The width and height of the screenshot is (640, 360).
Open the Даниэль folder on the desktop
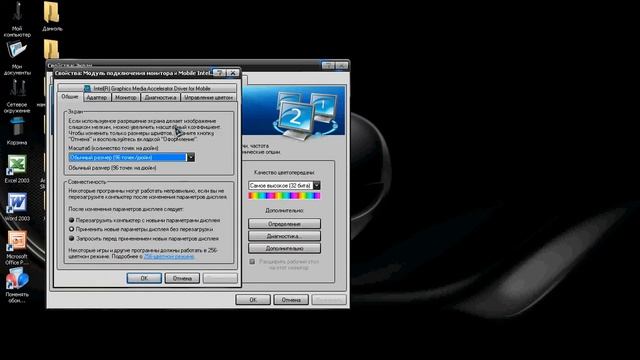[x=52, y=16]
